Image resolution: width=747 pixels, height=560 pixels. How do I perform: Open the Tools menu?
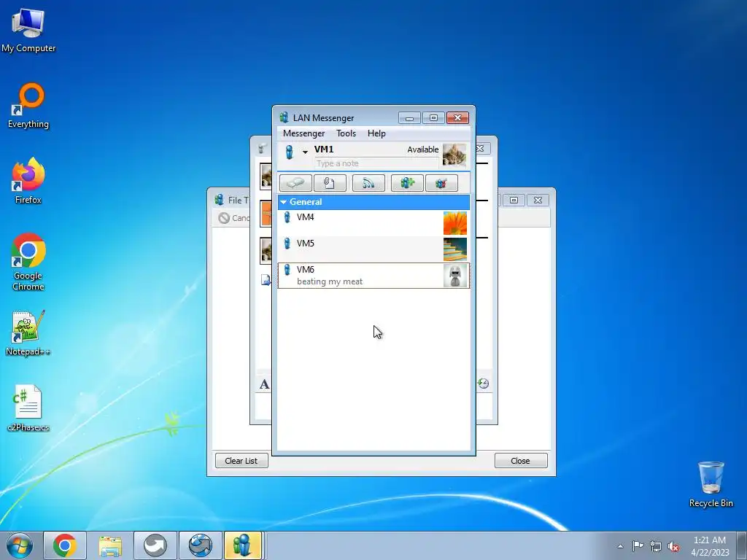[346, 133]
